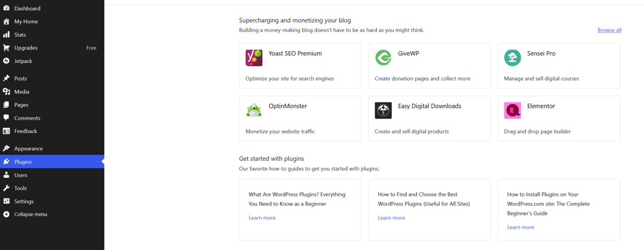644x250 pixels.
Task: Open the Yoast SEO Premium title
Action: pyautogui.click(x=296, y=54)
